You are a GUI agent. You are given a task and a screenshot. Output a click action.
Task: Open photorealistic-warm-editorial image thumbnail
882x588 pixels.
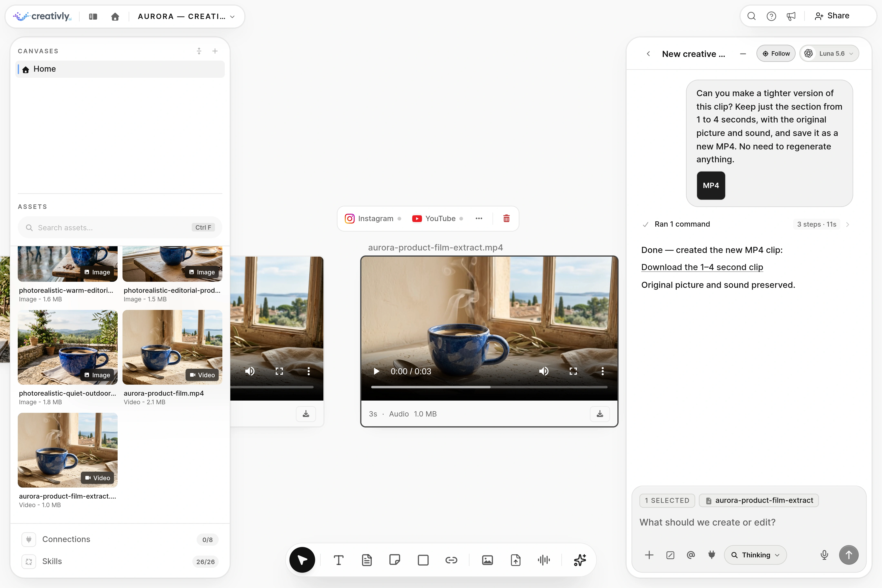(68, 264)
